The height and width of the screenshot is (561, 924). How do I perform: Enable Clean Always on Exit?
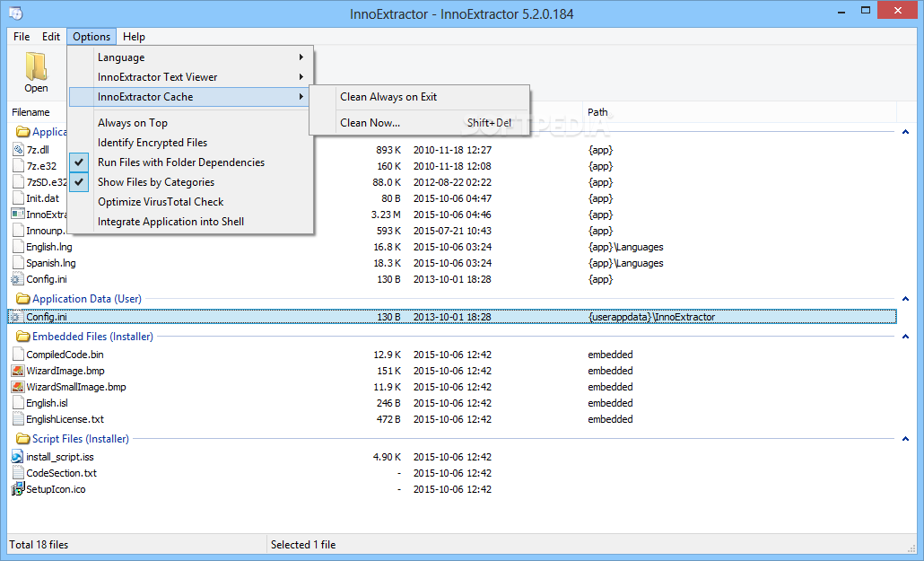click(x=420, y=97)
